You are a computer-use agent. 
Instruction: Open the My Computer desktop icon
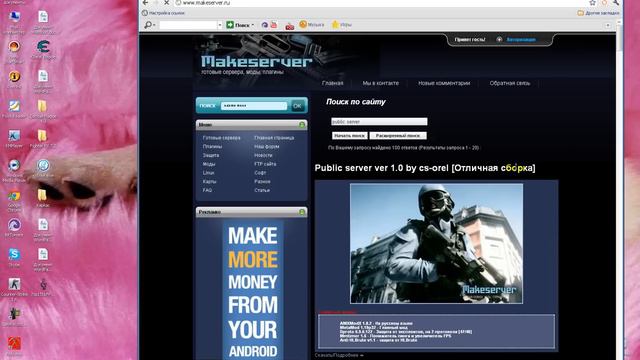tap(14, 21)
